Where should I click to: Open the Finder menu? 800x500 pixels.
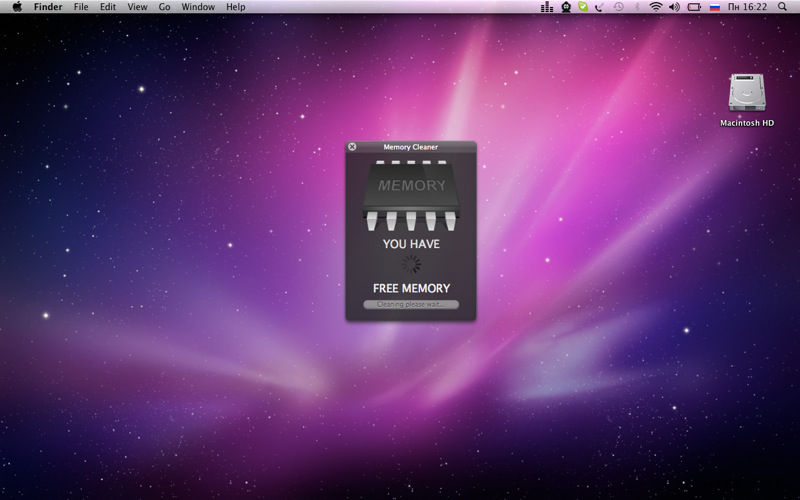[x=48, y=7]
